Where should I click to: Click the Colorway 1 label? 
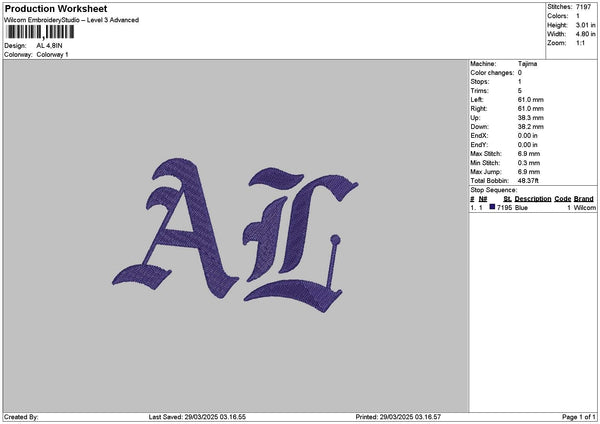point(52,54)
